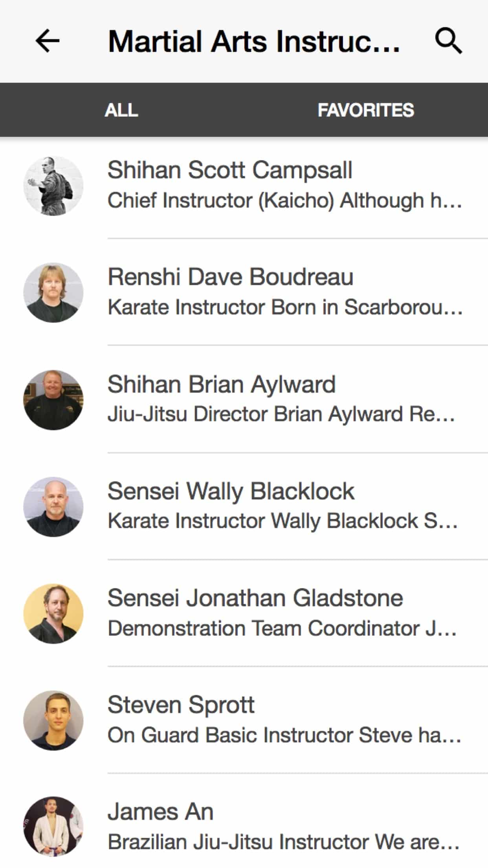Tap James An's avatar image
This screenshot has height=868, width=488.
53,827
